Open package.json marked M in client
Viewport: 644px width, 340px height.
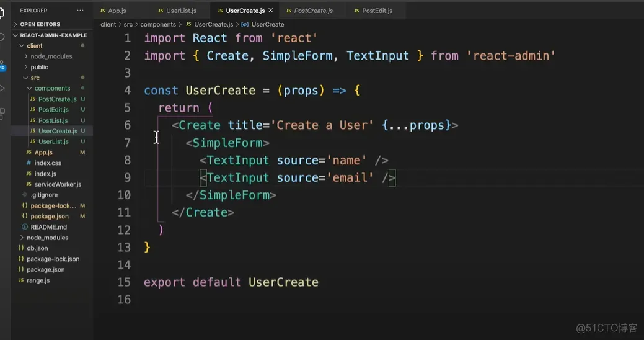[50, 217]
